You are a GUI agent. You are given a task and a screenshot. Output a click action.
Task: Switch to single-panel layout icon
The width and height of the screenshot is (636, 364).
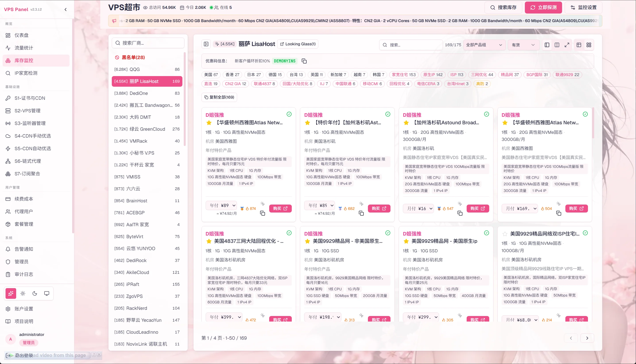tap(547, 45)
